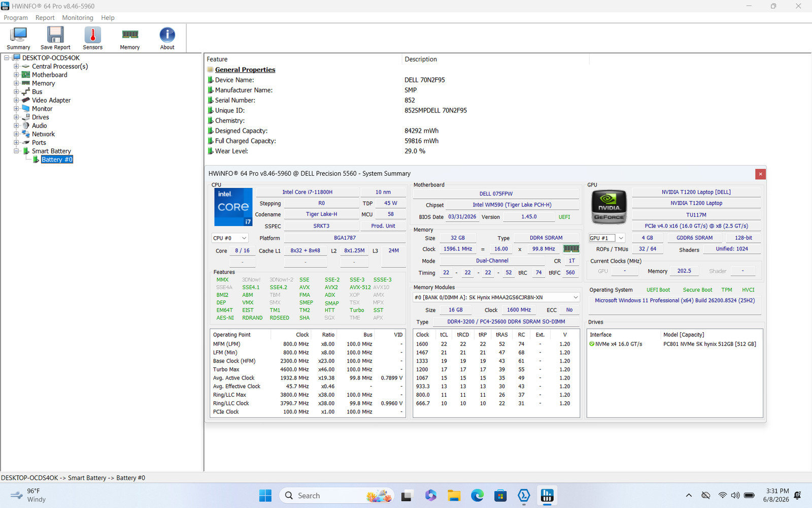The image size is (812, 508).
Task: Expand Central Processor(s) tree node
Action: tap(16, 67)
